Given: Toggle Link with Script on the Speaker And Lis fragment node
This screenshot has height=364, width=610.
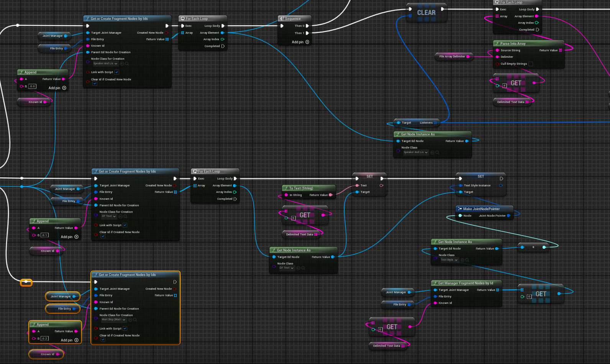Looking at the screenshot, I should pyautogui.click(x=117, y=72).
